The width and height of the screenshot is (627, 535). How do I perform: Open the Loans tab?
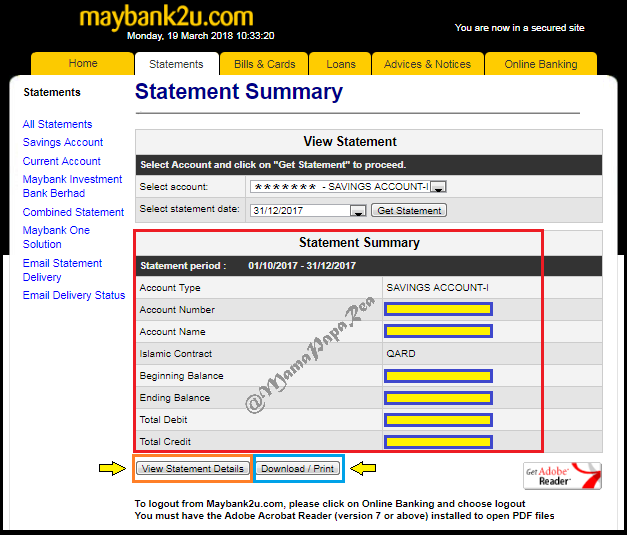[x=341, y=64]
